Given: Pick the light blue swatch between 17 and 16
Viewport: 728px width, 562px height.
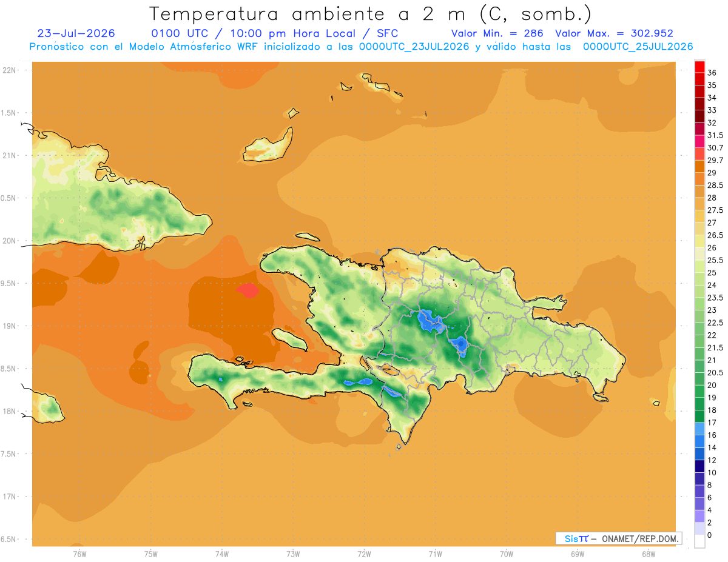Looking at the screenshot, I should [699, 429].
